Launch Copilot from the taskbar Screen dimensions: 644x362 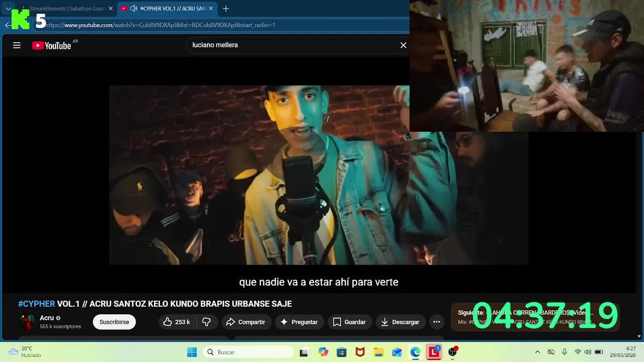pos(323,352)
